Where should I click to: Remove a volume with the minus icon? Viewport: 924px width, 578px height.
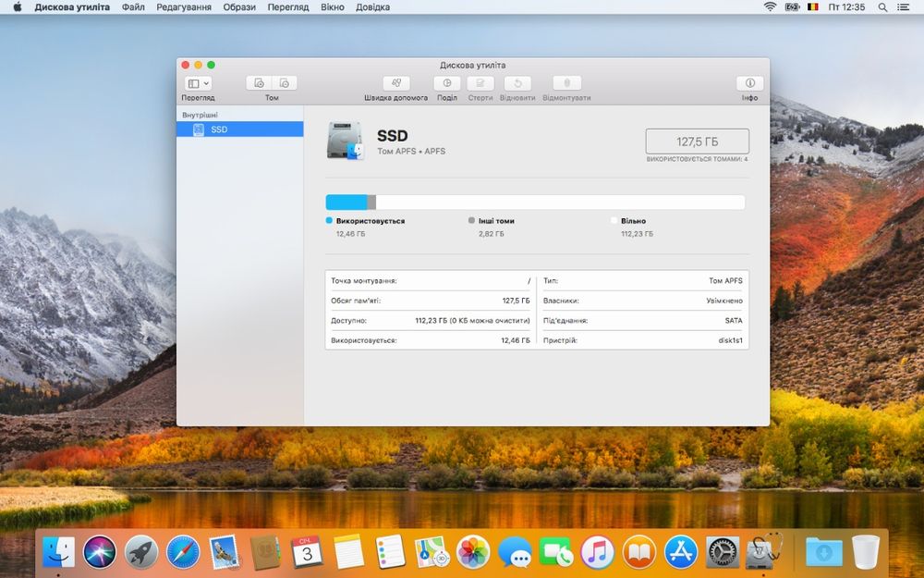(284, 83)
